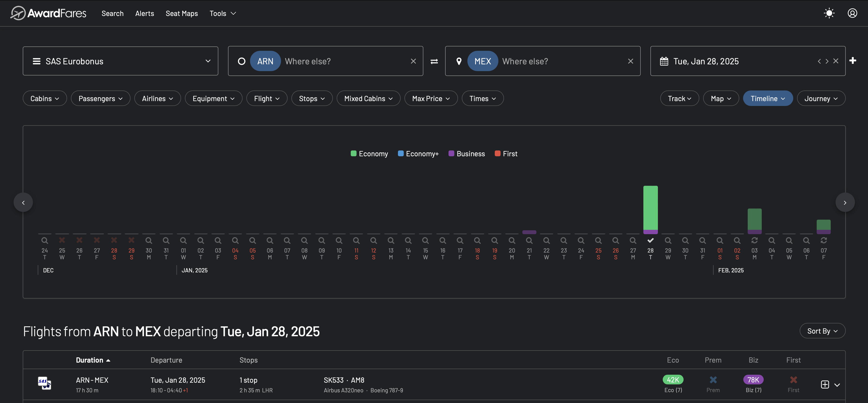This screenshot has height=403, width=868.
Task: Open the Sort By dropdown
Action: (822, 331)
